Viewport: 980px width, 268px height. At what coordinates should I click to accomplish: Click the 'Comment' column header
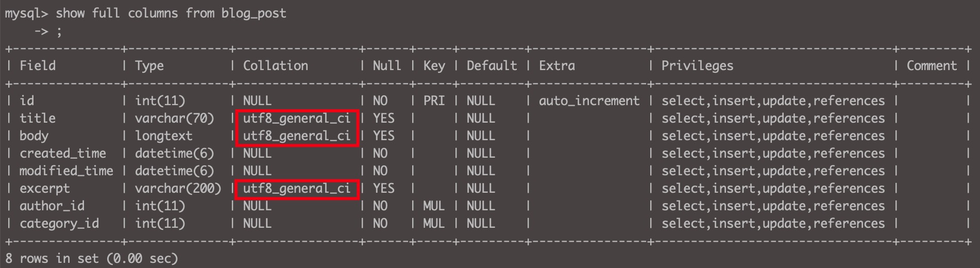931,66
